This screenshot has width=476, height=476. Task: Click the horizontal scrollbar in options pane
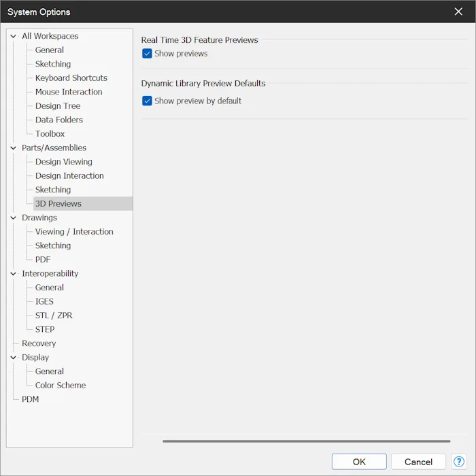click(306, 441)
